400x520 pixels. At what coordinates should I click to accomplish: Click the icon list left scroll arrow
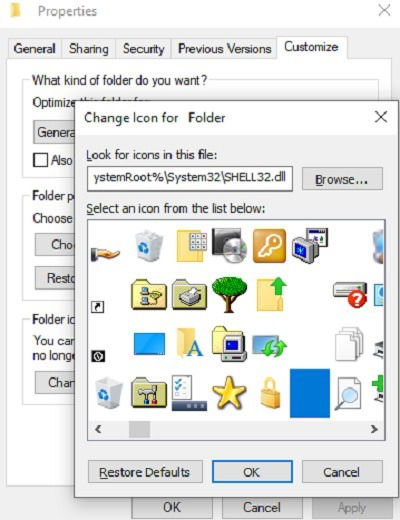tap(98, 429)
